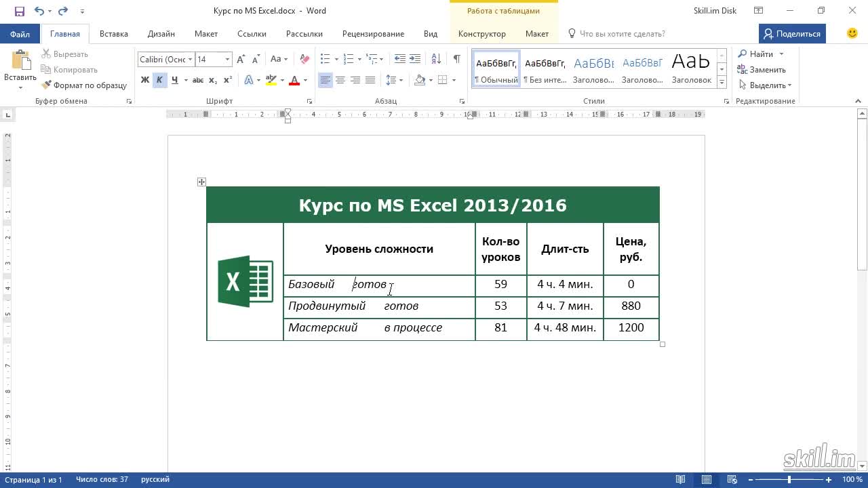Viewport: 868px width, 488px height.
Task: Open the smiley feedback icon
Action: click(852, 33)
